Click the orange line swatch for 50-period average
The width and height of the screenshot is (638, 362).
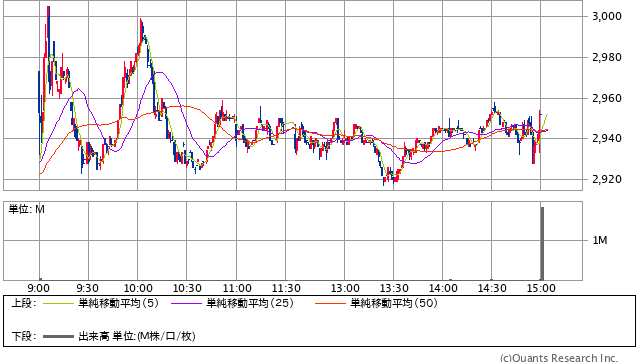330,303
